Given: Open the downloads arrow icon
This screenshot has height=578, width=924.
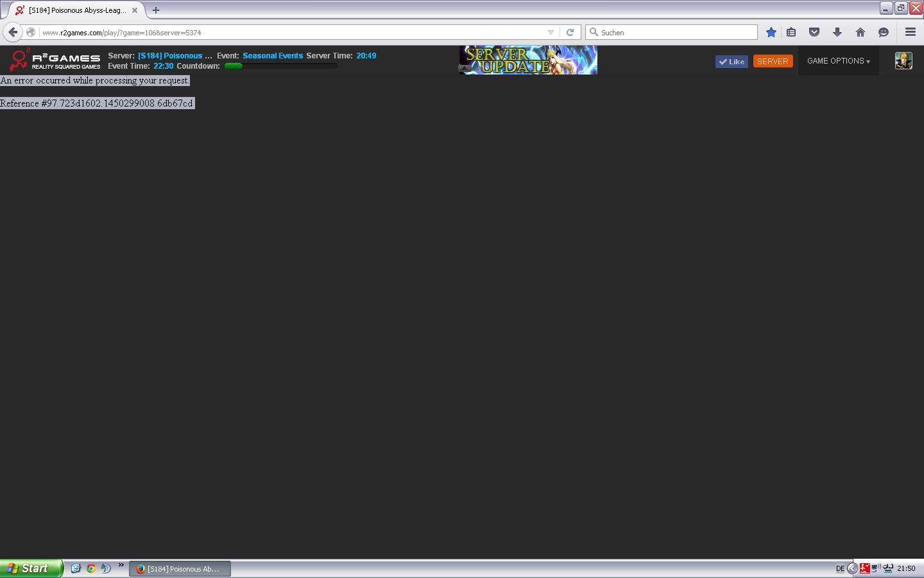Looking at the screenshot, I should tap(837, 32).
